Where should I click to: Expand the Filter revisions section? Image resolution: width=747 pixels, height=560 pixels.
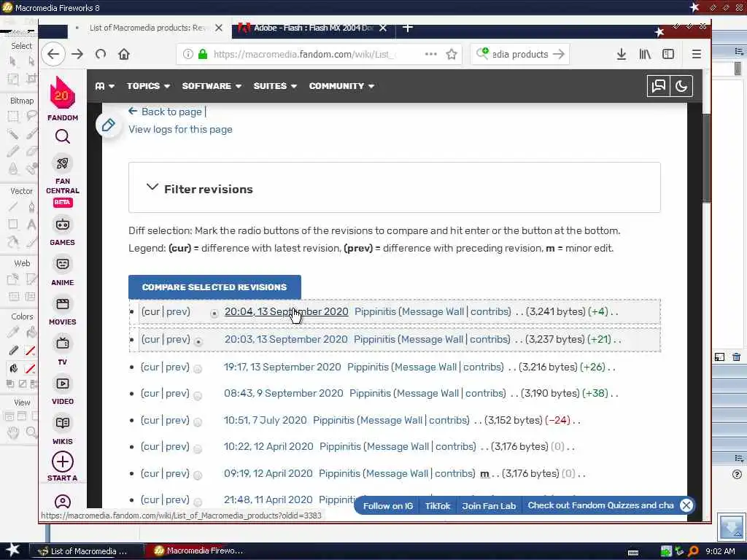(x=395, y=187)
